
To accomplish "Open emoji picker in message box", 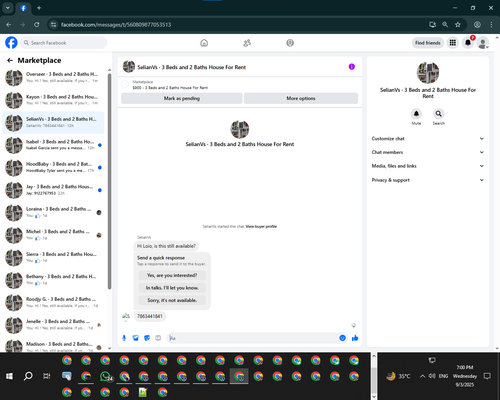I will click(342, 338).
